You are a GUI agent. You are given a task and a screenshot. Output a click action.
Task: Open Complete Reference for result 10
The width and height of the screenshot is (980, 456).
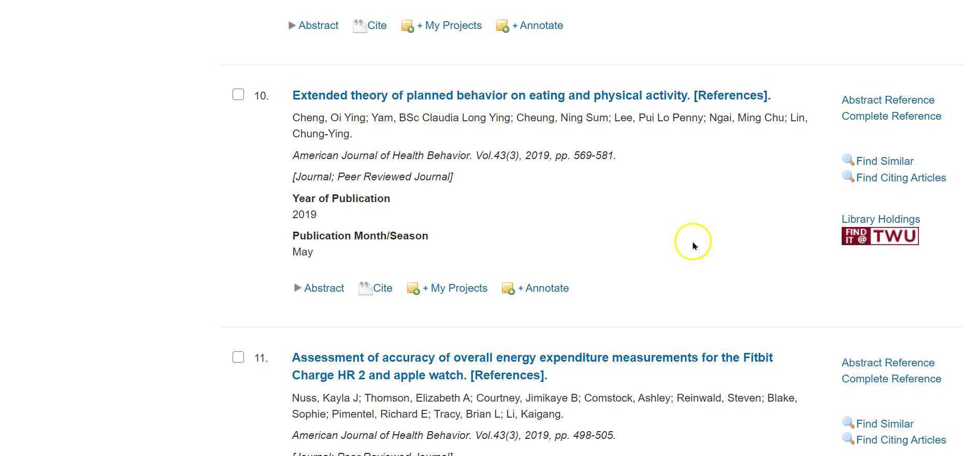click(x=891, y=116)
